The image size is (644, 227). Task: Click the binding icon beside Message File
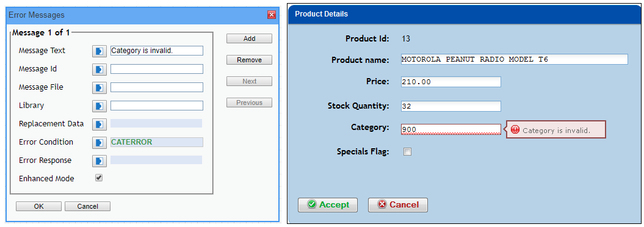point(99,87)
